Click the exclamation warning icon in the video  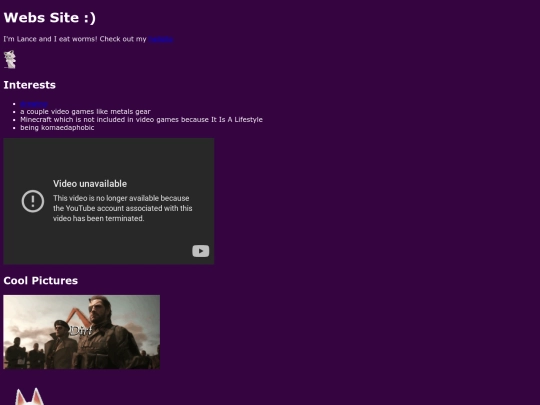[x=33, y=201]
